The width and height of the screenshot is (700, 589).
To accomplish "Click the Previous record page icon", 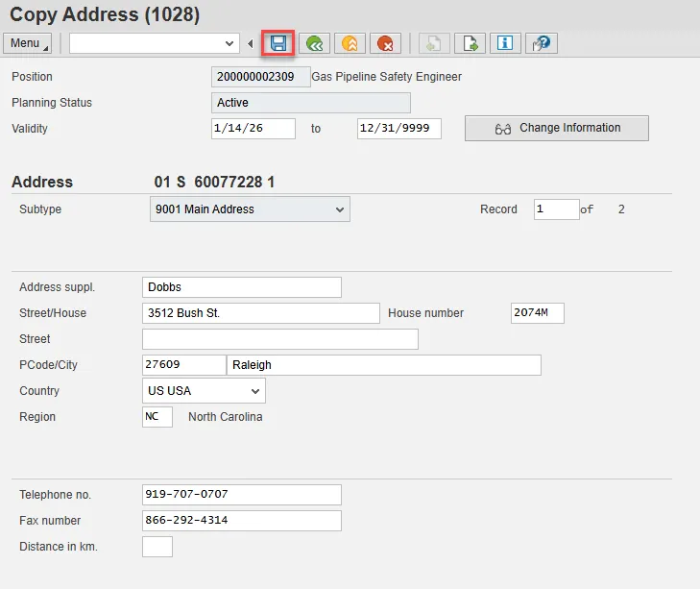I will [434, 44].
